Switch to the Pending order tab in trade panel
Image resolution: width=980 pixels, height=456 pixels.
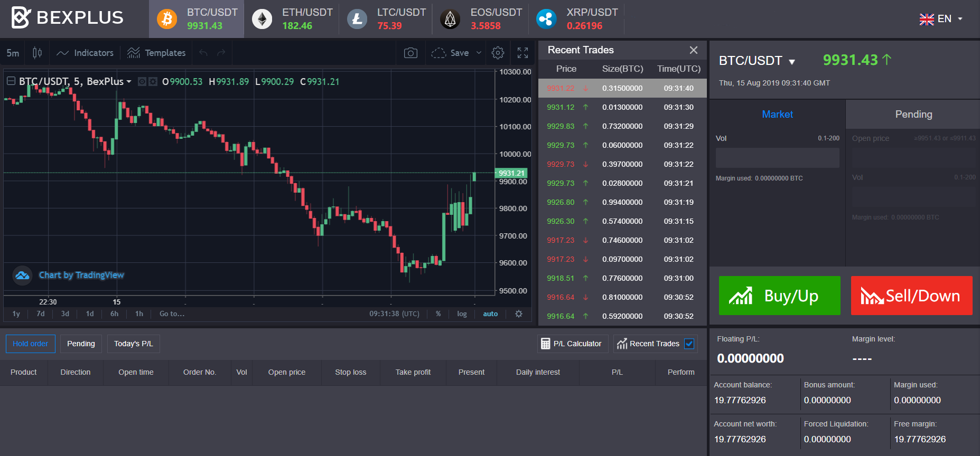click(913, 115)
